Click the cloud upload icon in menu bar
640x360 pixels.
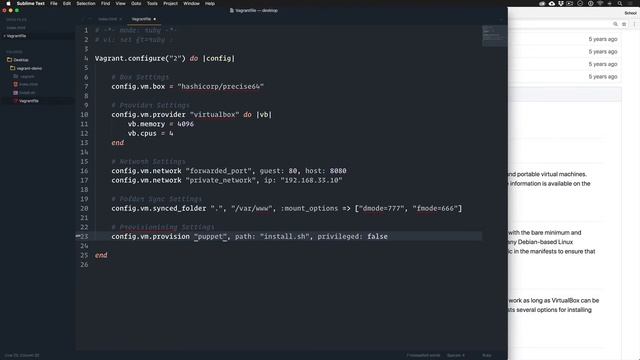coord(551,3)
